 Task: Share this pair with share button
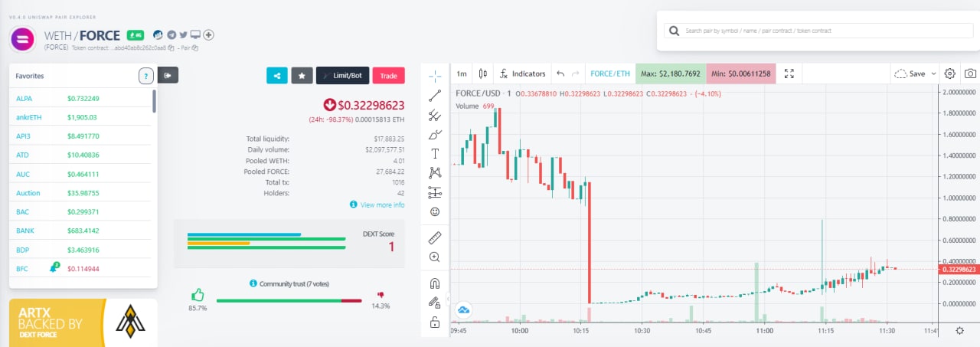pos(276,75)
